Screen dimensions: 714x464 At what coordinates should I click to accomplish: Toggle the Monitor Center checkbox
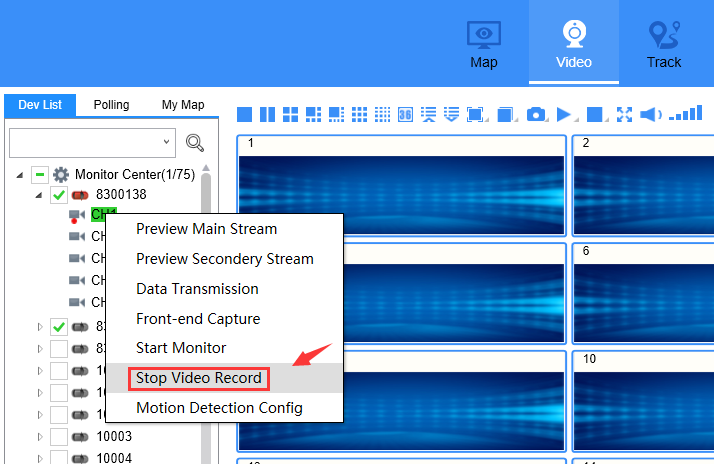[40, 174]
